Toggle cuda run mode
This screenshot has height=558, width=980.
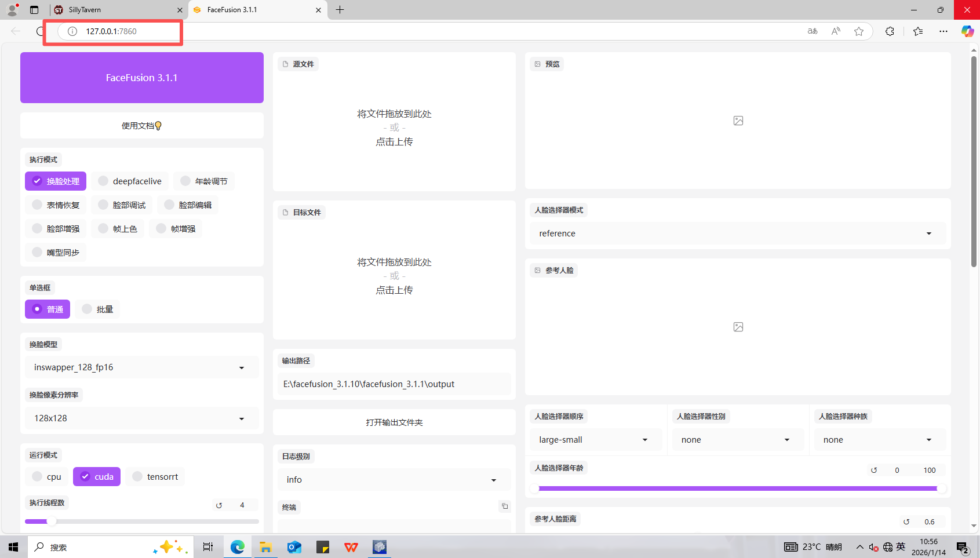(97, 477)
